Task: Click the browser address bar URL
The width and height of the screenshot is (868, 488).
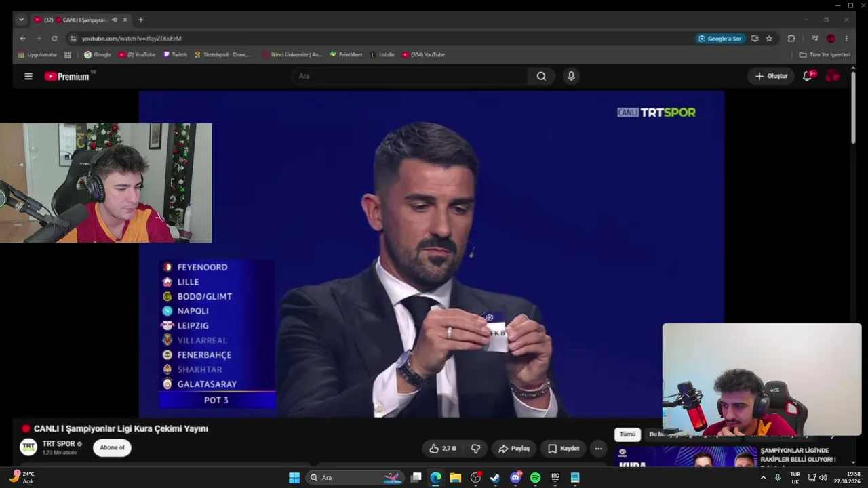Action: pos(132,39)
